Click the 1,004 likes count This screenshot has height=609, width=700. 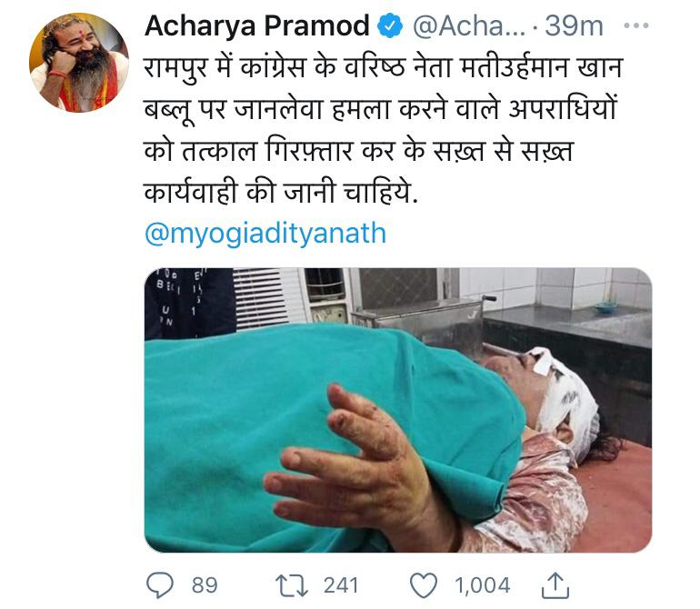(x=482, y=585)
